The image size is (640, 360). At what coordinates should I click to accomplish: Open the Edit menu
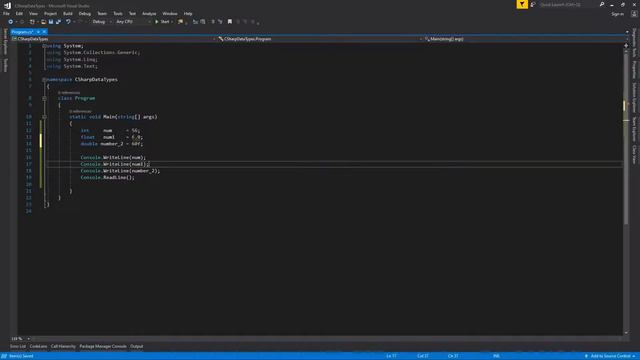point(19,13)
